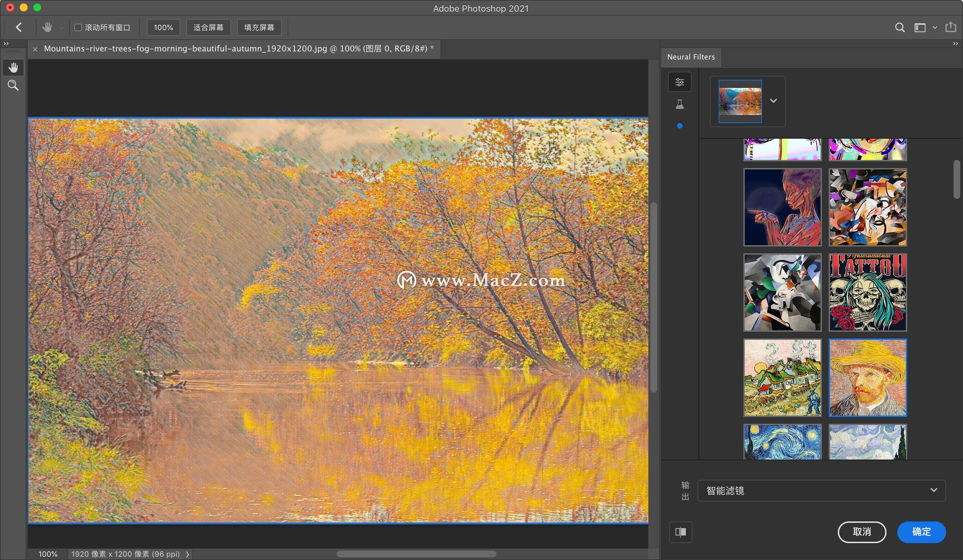This screenshot has width=963, height=560.
Task: Click the horizontal canvas scrollbar
Action: click(x=416, y=554)
